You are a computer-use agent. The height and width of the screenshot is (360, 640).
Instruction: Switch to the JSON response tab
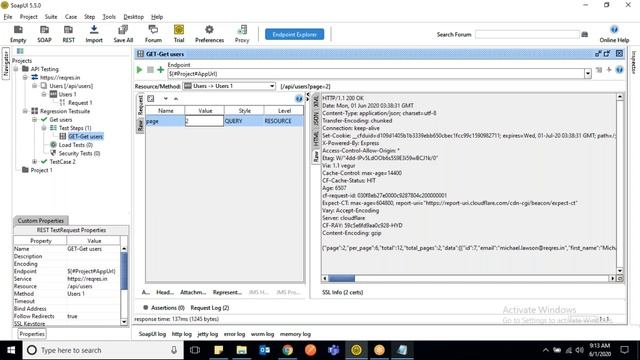click(316, 119)
